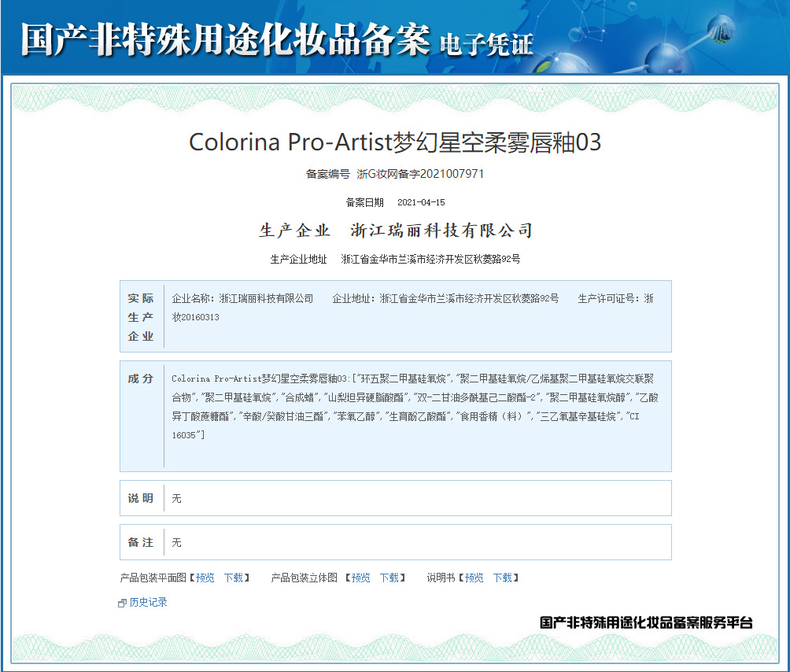The width and height of the screenshot is (790, 672).
Task: Download the 产品包装立体图 file
Action: click(389, 578)
